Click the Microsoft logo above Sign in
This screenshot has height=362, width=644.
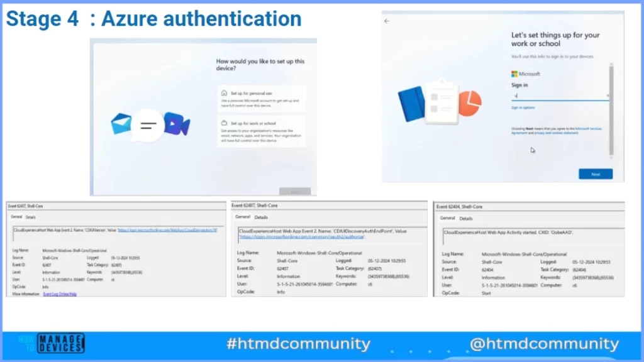pyautogui.click(x=514, y=74)
